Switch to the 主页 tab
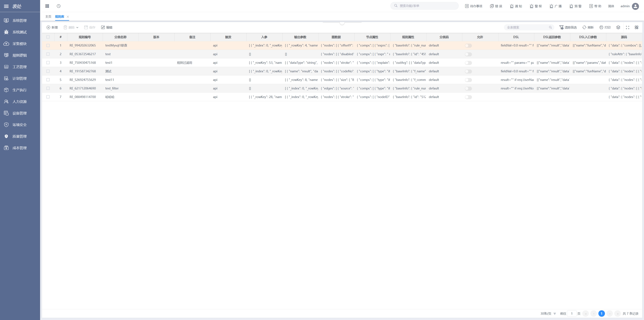 (48, 17)
